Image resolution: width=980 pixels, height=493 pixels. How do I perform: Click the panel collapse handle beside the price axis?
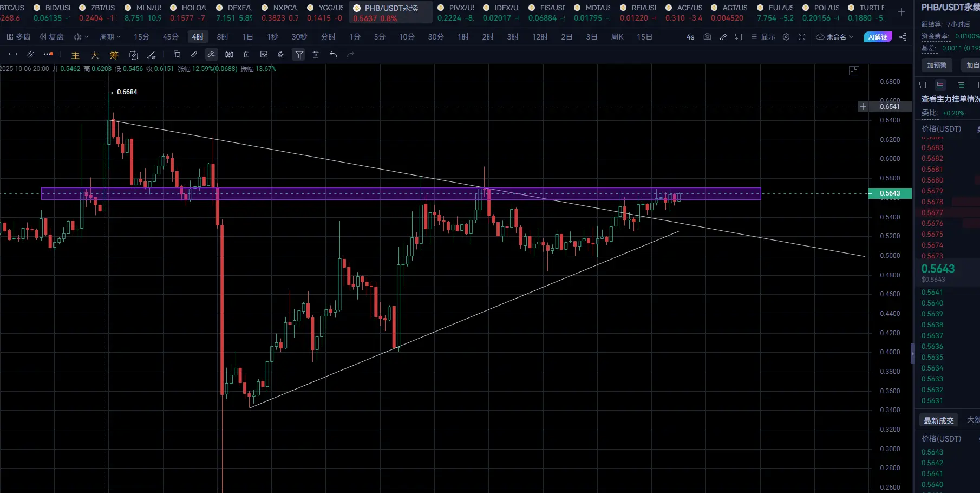tap(913, 355)
